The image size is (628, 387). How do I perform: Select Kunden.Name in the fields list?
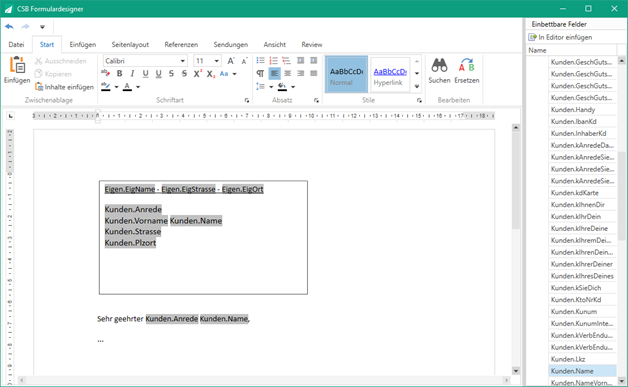[x=582, y=371]
